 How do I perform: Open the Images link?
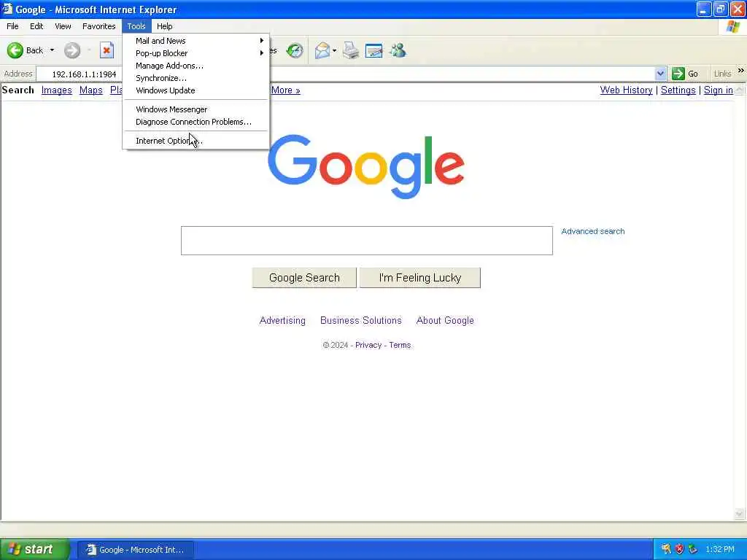pyautogui.click(x=57, y=90)
